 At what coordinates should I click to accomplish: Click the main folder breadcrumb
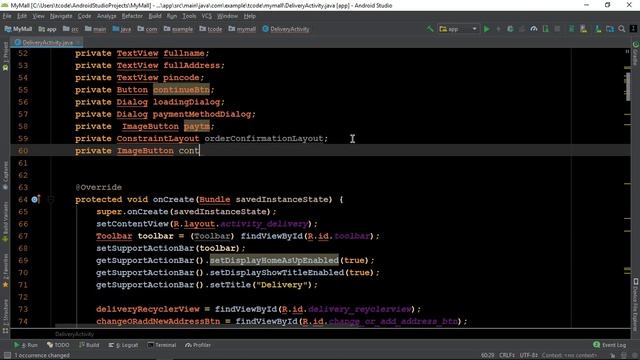click(96, 29)
